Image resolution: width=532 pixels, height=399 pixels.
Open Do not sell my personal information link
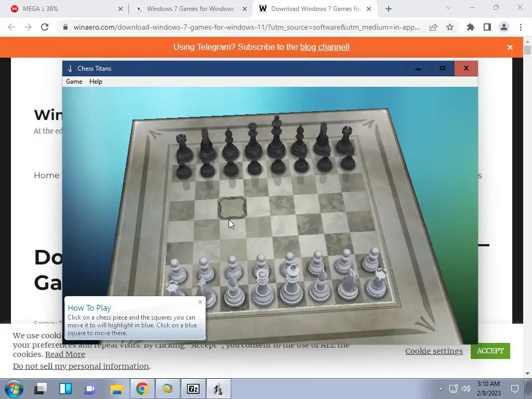81,366
